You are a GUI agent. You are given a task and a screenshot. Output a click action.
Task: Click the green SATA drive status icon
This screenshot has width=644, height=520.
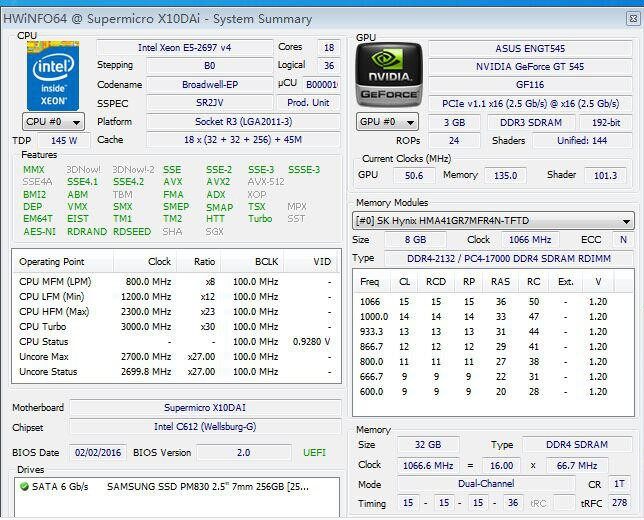point(24,487)
